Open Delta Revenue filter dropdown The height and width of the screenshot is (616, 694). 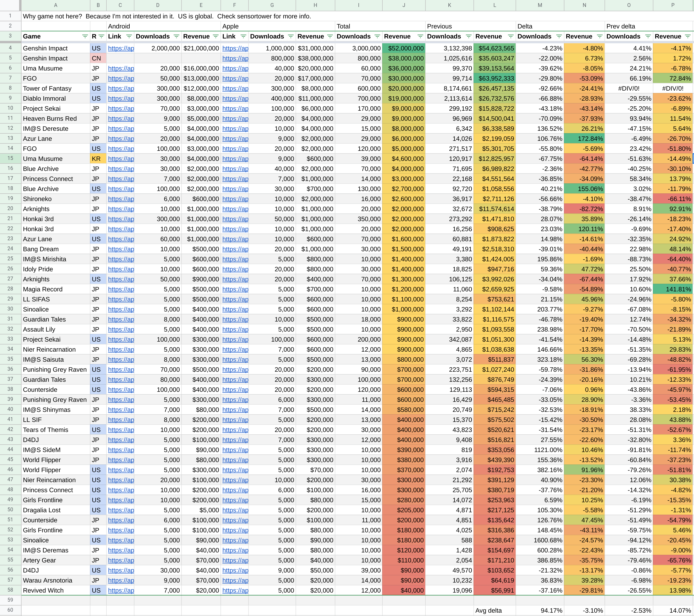tap(600, 36)
